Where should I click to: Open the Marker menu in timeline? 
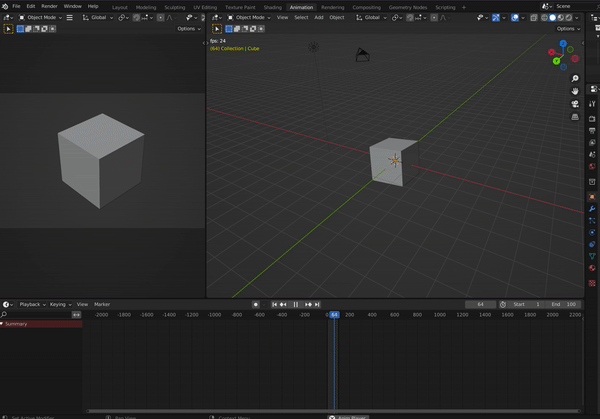pyautogui.click(x=102, y=304)
